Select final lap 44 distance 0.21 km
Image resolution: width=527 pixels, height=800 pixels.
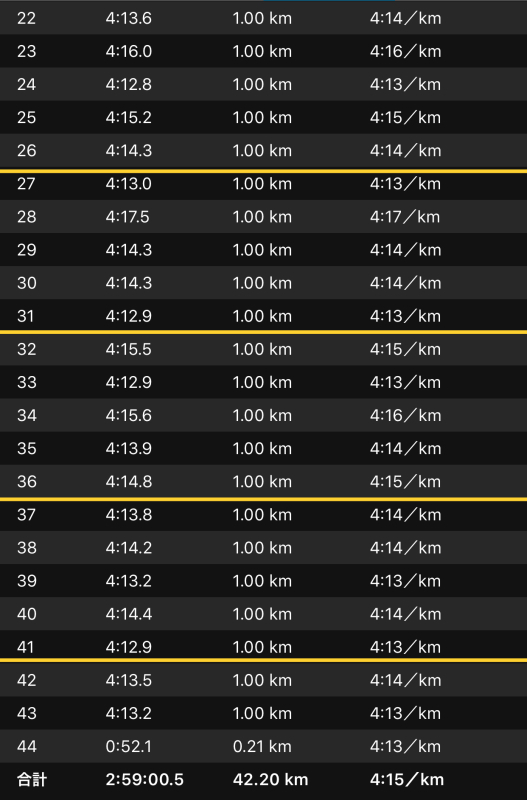[262, 746]
